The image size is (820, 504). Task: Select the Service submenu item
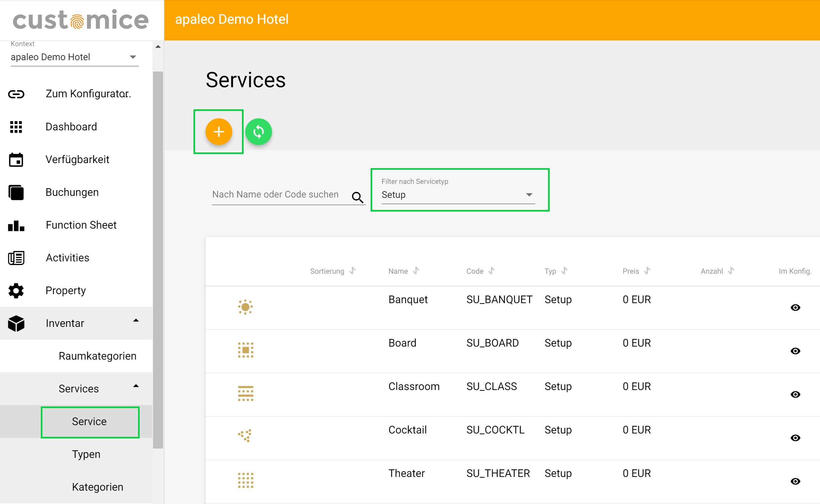pyautogui.click(x=76, y=421)
